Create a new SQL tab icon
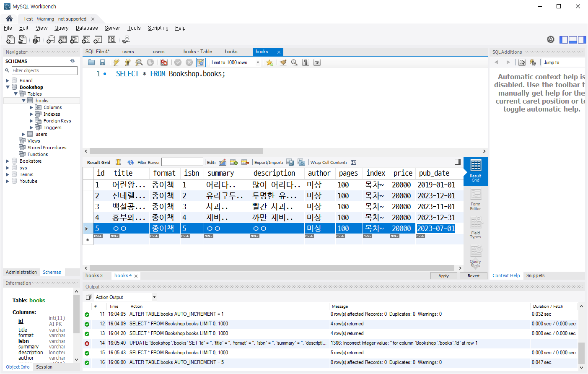This screenshot has width=588, height=374. point(10,39)
